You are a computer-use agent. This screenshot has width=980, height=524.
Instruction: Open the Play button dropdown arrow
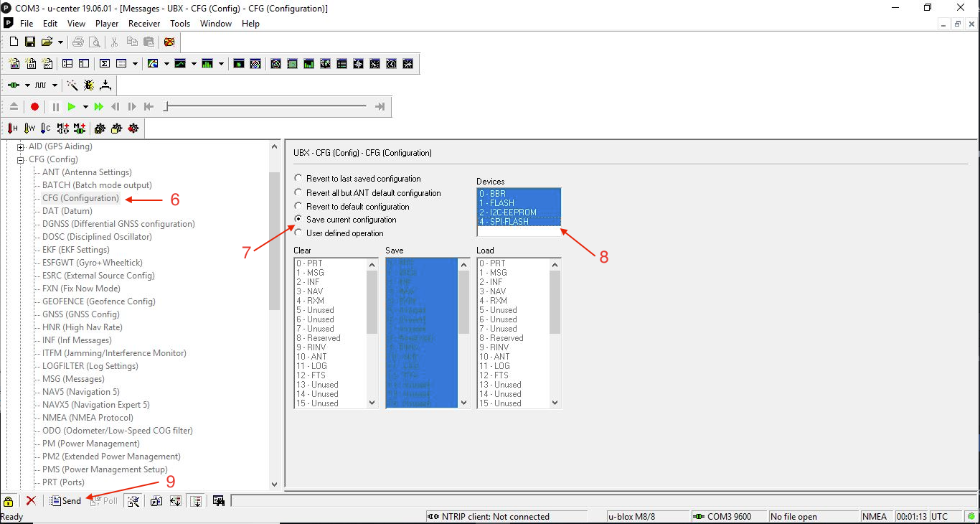click(85, 107)
